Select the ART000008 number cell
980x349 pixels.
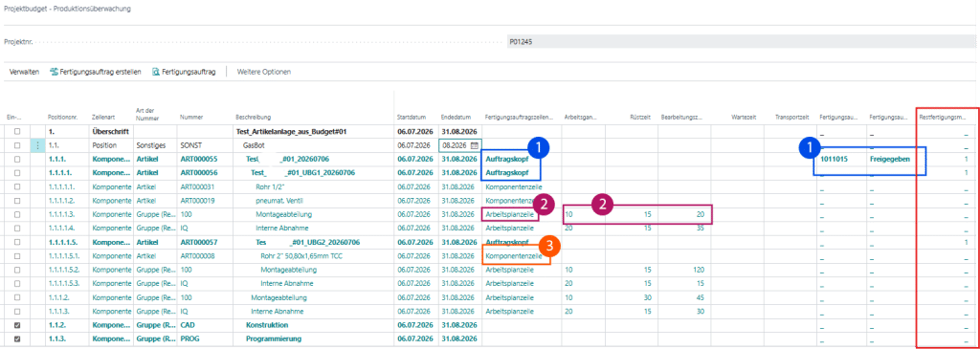coord(197,255)
